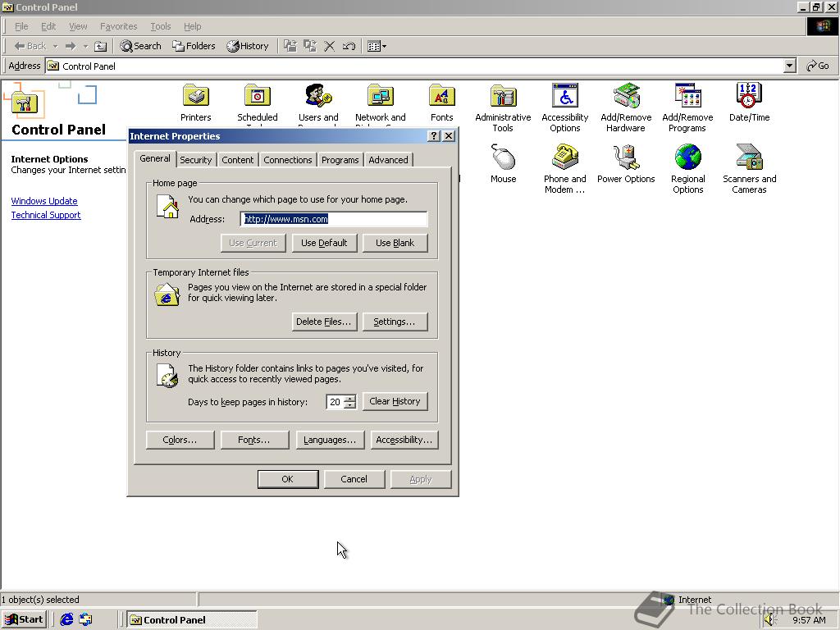
Task: Click the Search toolbar button
Action: (x=140, y=46)
